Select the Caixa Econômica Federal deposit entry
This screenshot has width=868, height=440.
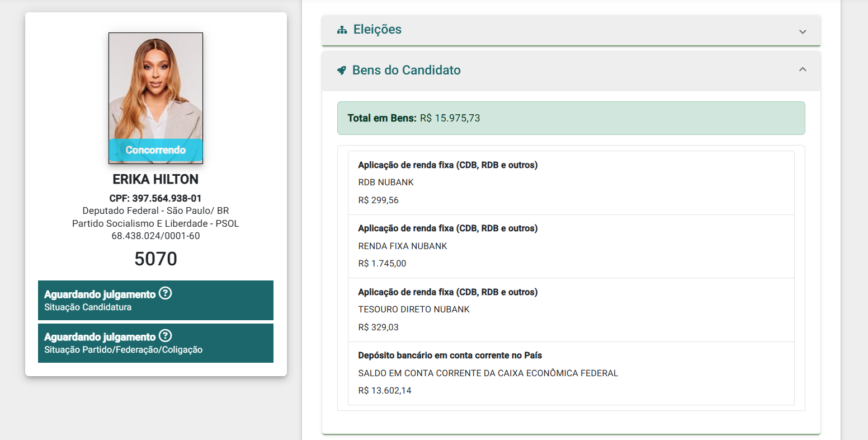[x=571, y=373]
